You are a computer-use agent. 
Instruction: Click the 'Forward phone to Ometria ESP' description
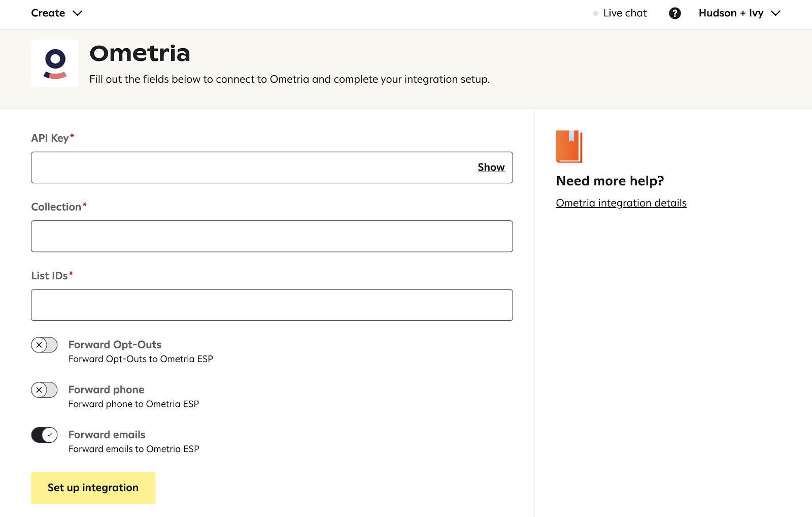pos(133,404)
